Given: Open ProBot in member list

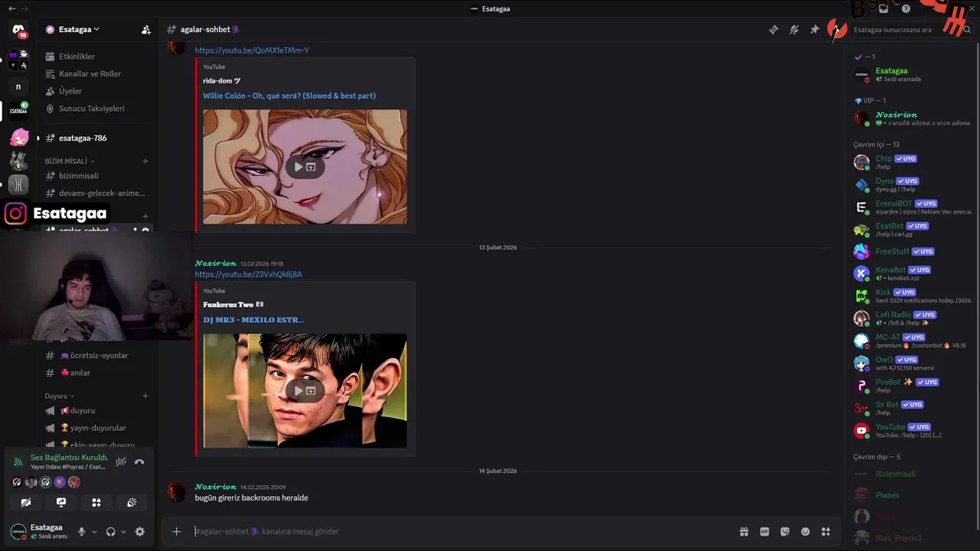Looking at the screenshot, I should coord(913,386).
